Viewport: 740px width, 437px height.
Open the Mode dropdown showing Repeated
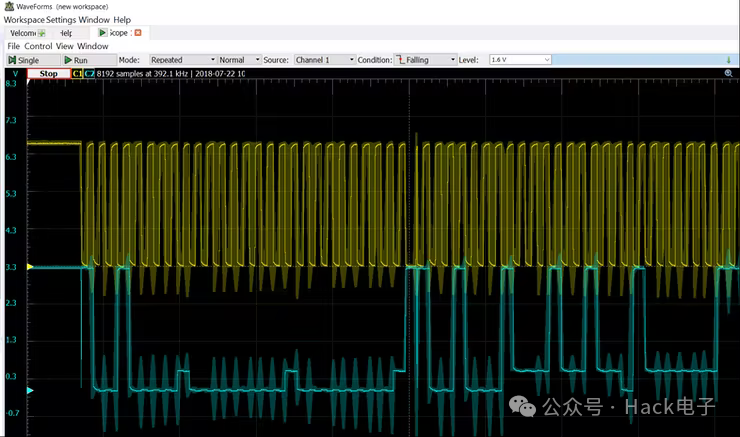181,60
